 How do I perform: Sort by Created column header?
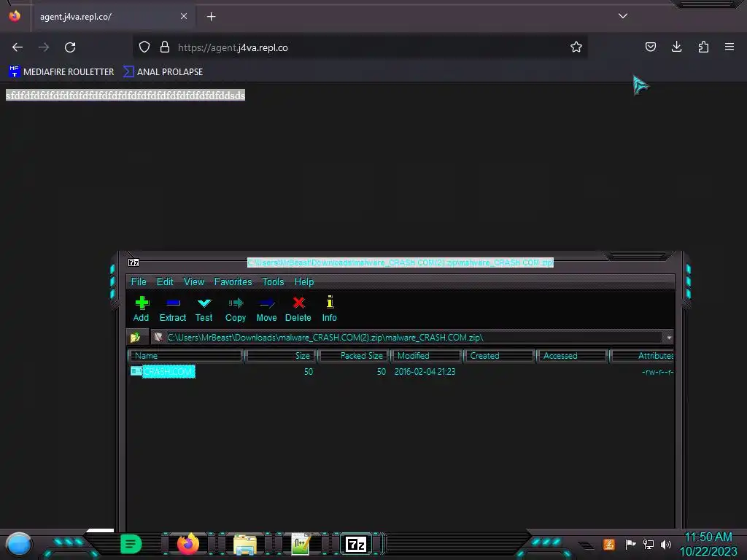(499, 356)
